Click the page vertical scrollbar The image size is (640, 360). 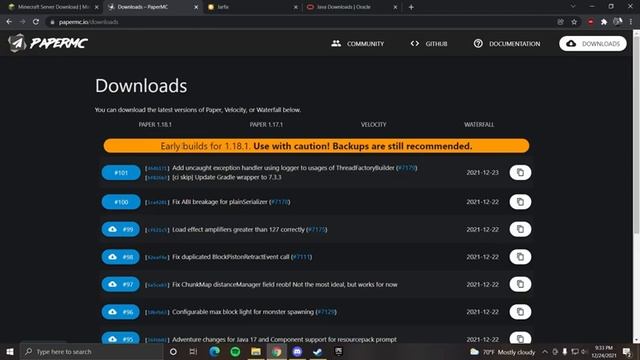click(636, 135)
